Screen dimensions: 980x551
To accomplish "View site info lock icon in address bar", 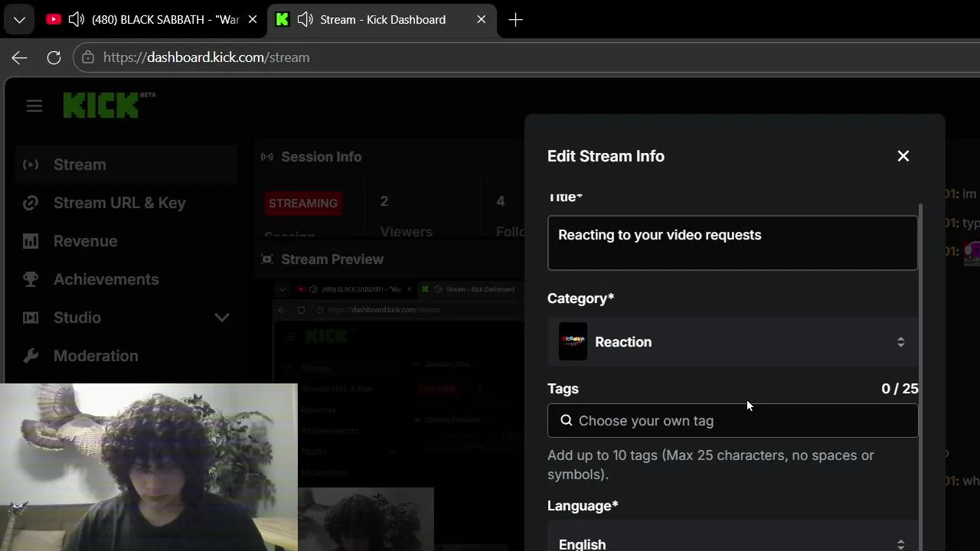I will pos(88,57).
